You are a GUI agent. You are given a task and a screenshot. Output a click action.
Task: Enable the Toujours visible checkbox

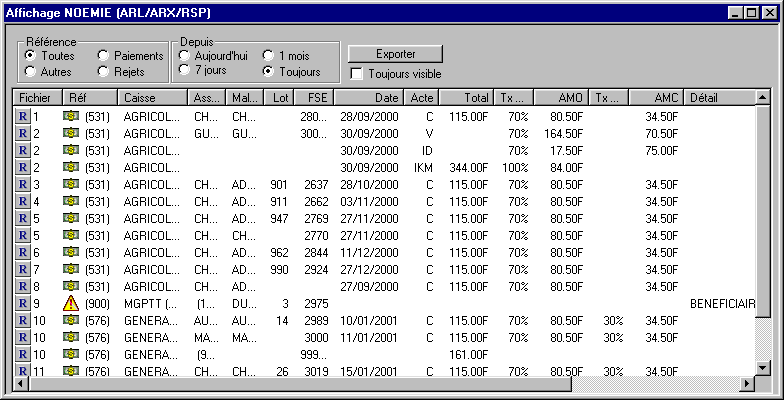click(x=358, y=74)
